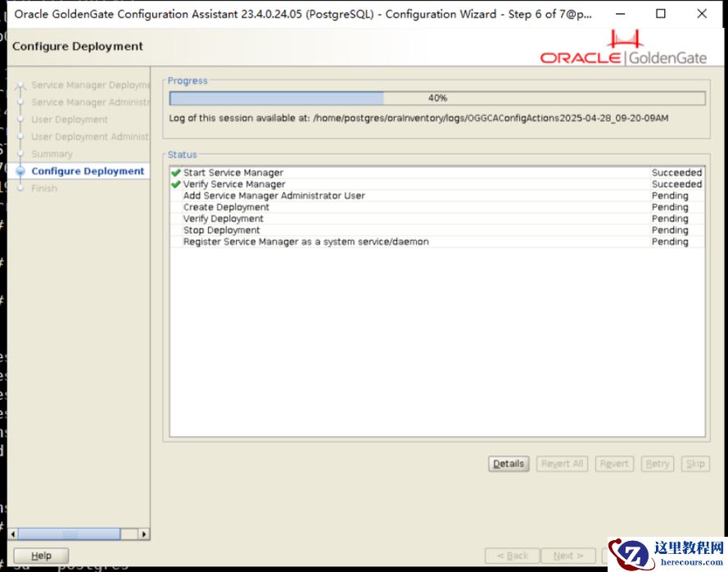Viewport: 728px width, 572px height.
Task: Select Register Service Manager as system service row
Action: click(437, 242)
